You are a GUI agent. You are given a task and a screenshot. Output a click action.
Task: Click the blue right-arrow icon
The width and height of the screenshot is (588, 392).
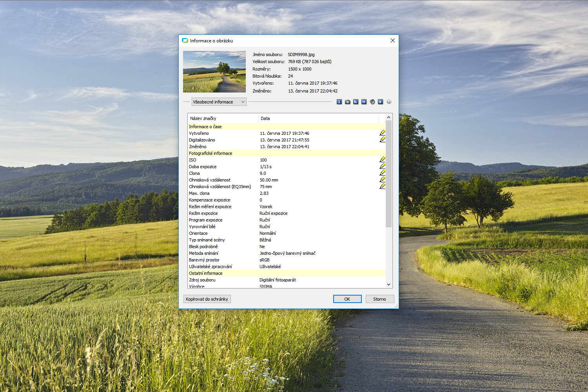[x=364, y=102]
